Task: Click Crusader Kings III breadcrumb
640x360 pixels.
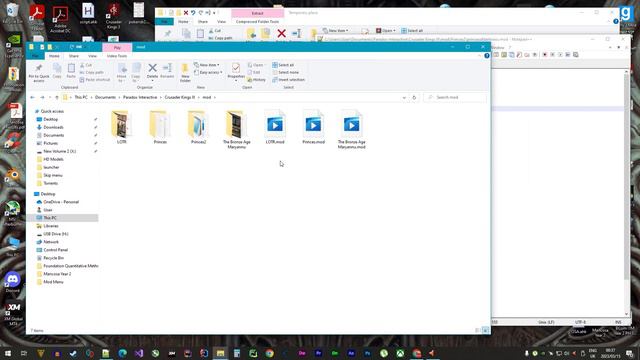Action: pyautogui.click(x=180, y=98)
